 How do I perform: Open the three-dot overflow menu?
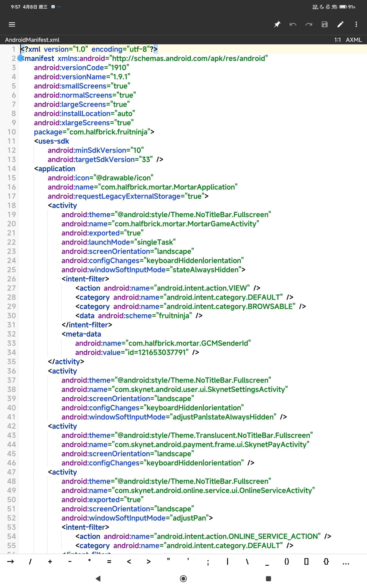(356, 24)
